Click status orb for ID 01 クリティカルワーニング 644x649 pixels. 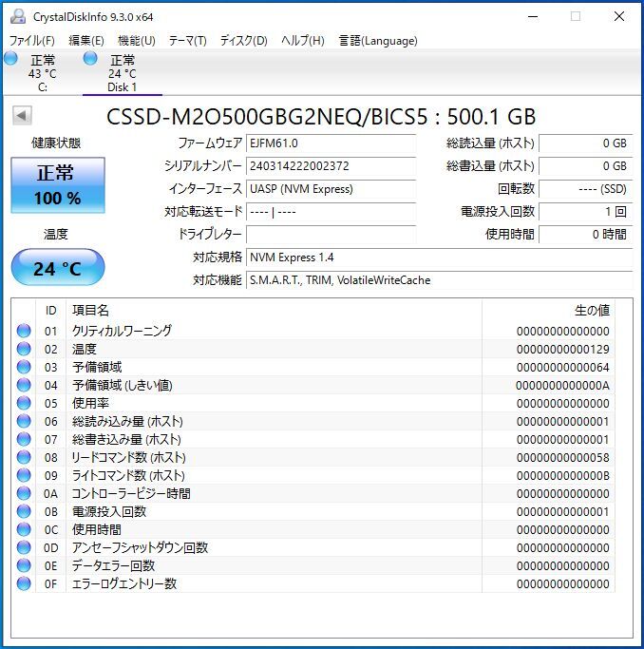click(24, 331)
